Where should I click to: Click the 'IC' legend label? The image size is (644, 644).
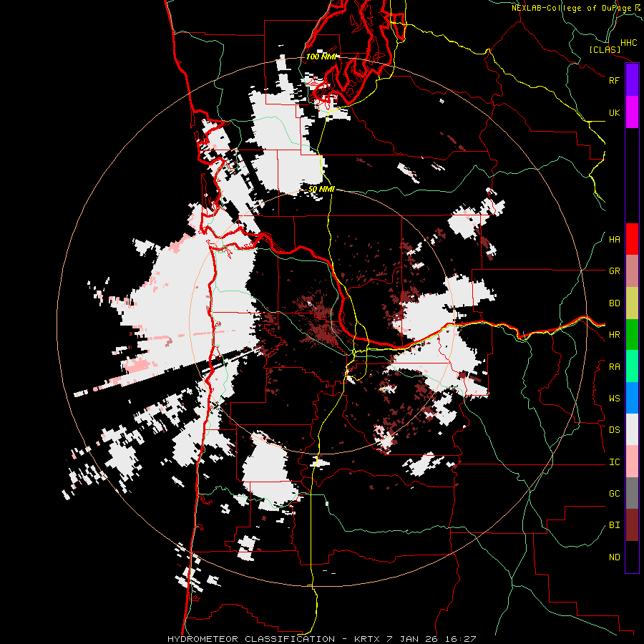point(614,462)
